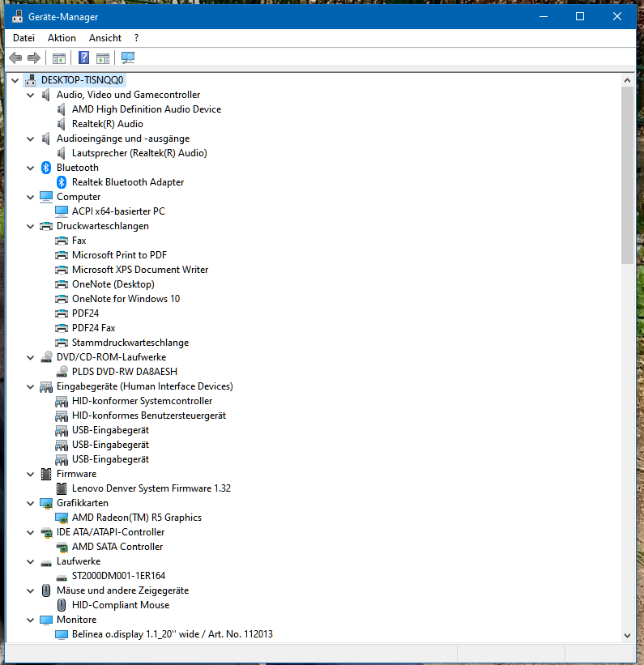Click the vertical scrollbar thumb

(628, 175)
